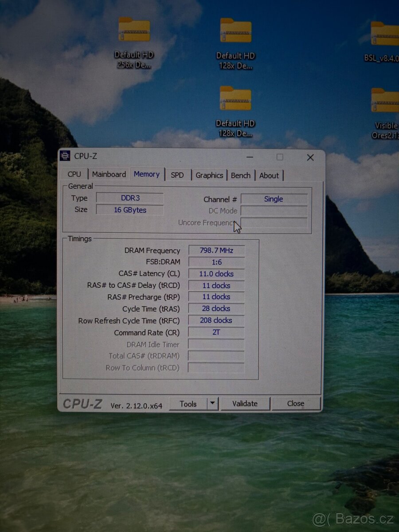Click the empty Uncore Frequency field
Image resolution: width=399 pixels, height=532 pixels.
coord(274,223)
